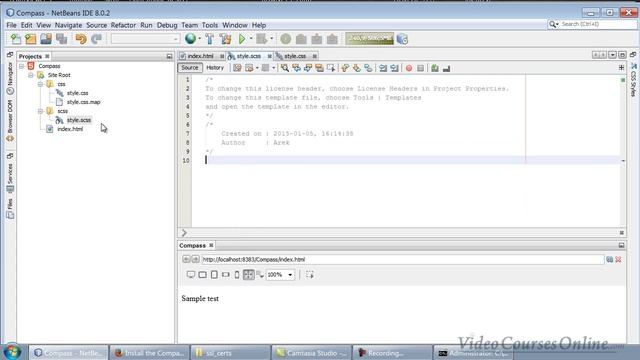Click the red stop loading icon beside URL
Screen dimensions: 640x360
(618, 260)
